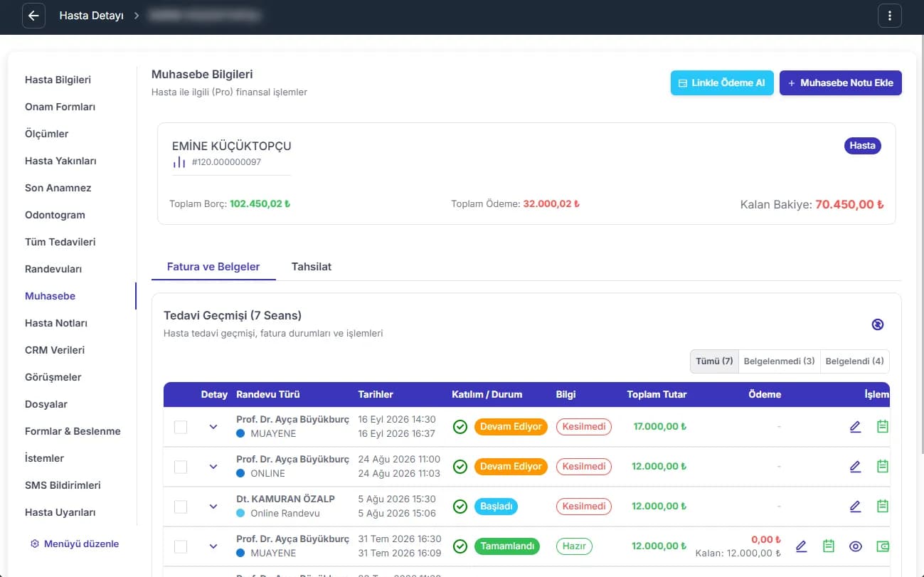Viewport: 924px width, 577px height.
Task: Open calendar icon for 31 Tem row
Action: point(828,546)
